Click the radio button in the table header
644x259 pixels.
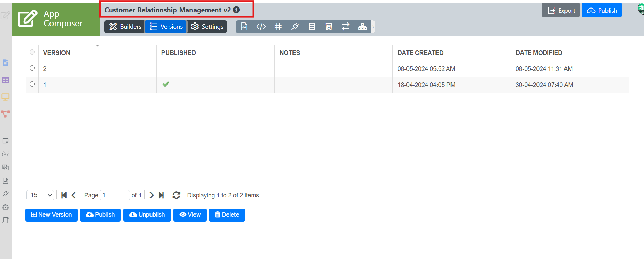[x=32, y=52]
